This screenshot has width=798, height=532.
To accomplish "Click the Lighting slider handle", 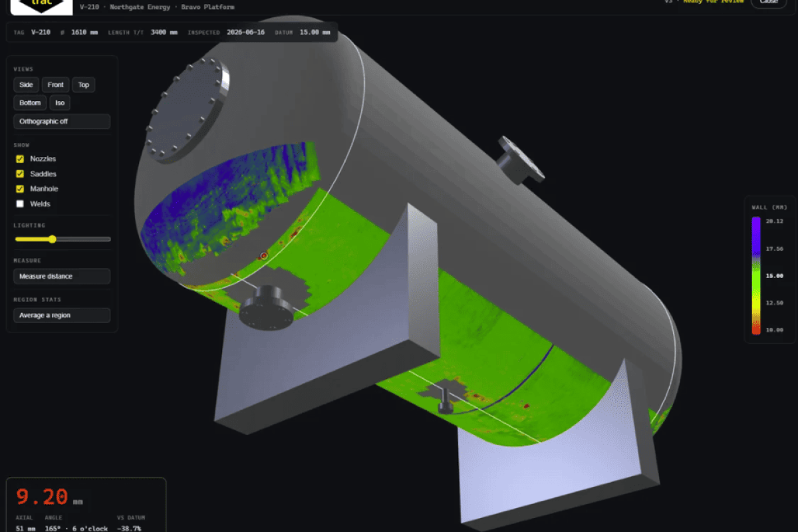I will [52, 239].
